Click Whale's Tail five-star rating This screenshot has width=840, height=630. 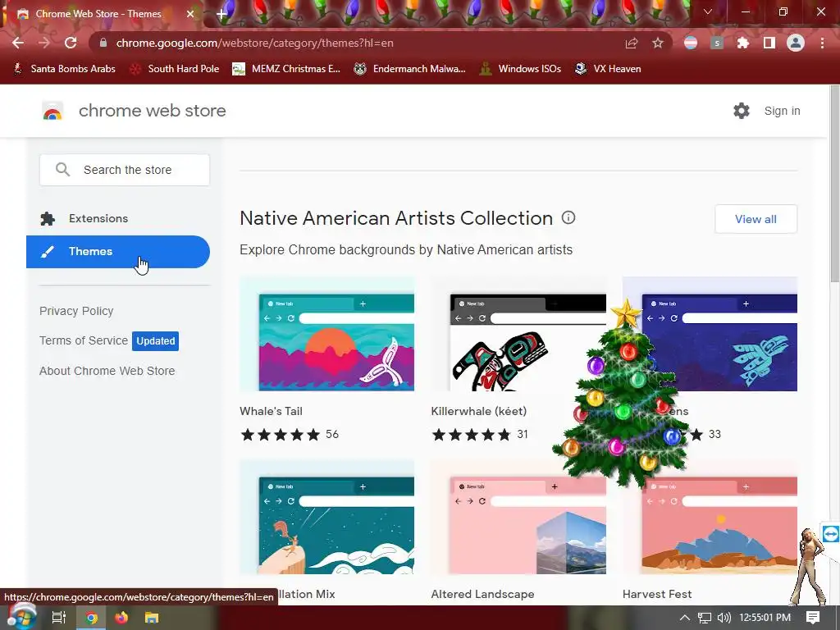tap(281, 435)
